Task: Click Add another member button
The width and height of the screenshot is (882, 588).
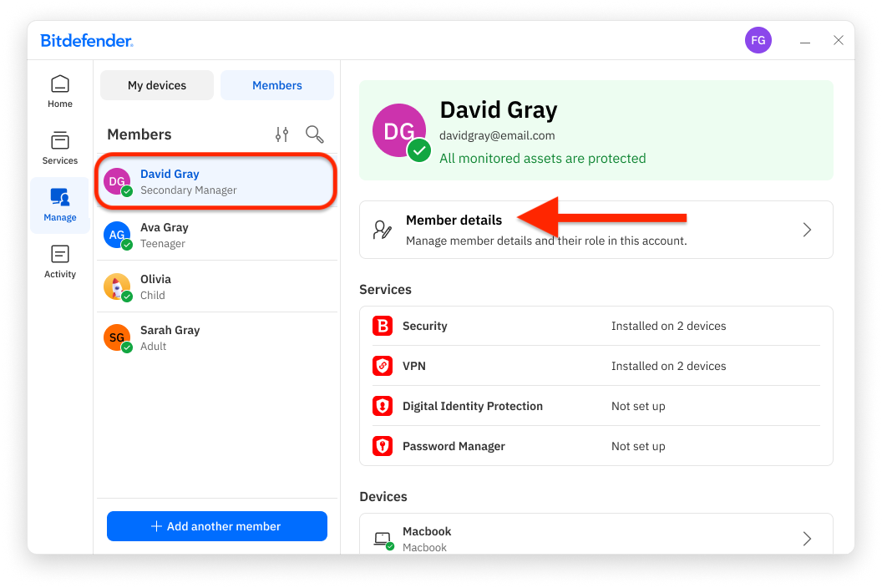Action: pos(217,526)
